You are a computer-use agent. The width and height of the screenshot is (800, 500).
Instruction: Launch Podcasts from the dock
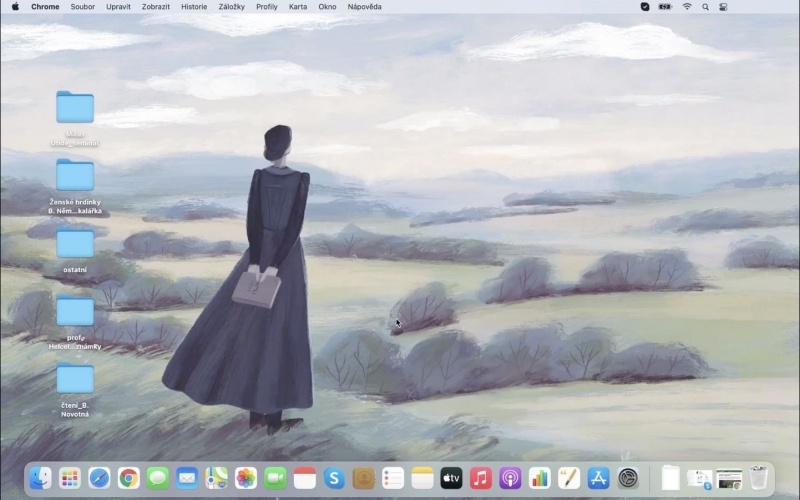(x=510, y=478)
